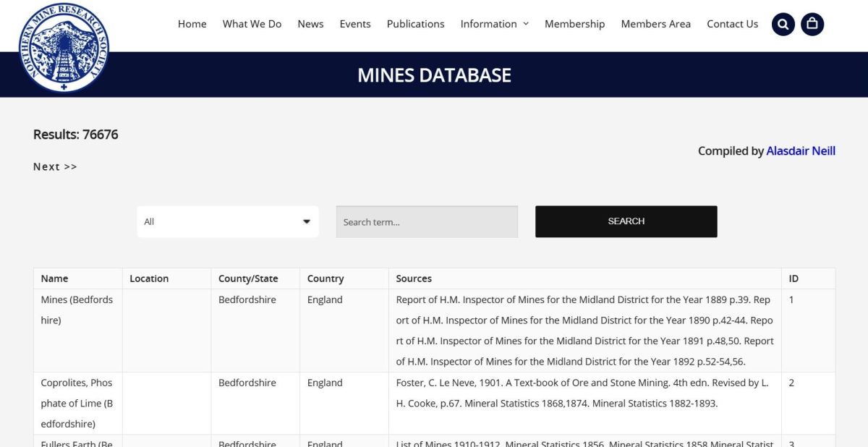The width and height of the screenshot is (868, 447).
Task: Open the What We Do page
Action: click(x=252, y=24)
